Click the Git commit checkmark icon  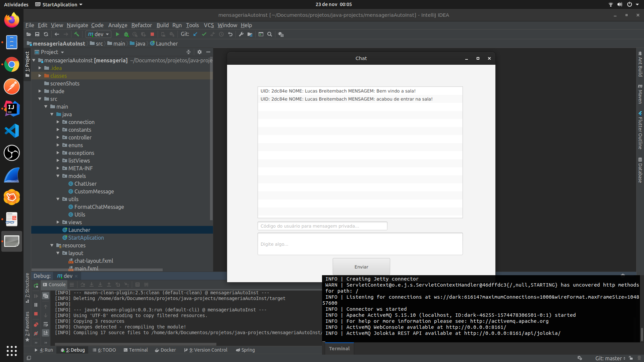[204, 34]
